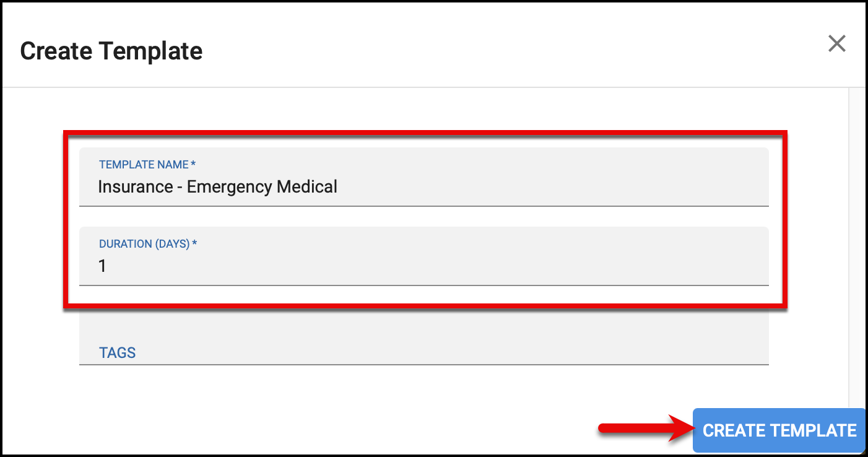Select the Duration (Days) input field
The image size is (868, 457).
[x=424, y=256]
